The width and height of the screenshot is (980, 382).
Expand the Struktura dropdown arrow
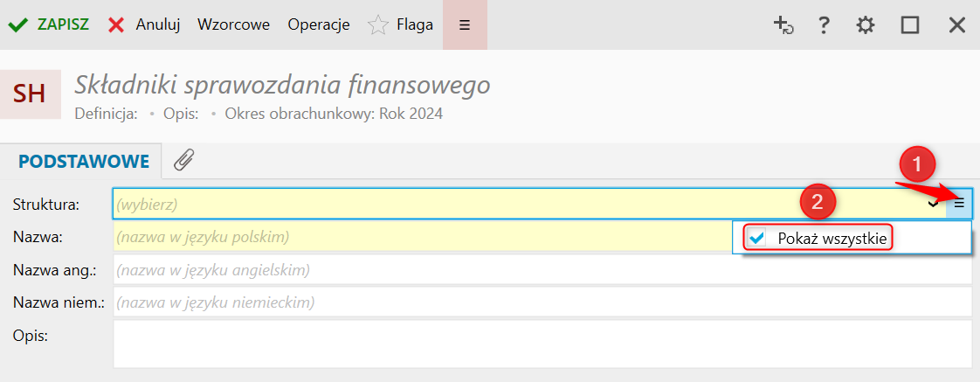pyautogui.click(x=934, y=204)
